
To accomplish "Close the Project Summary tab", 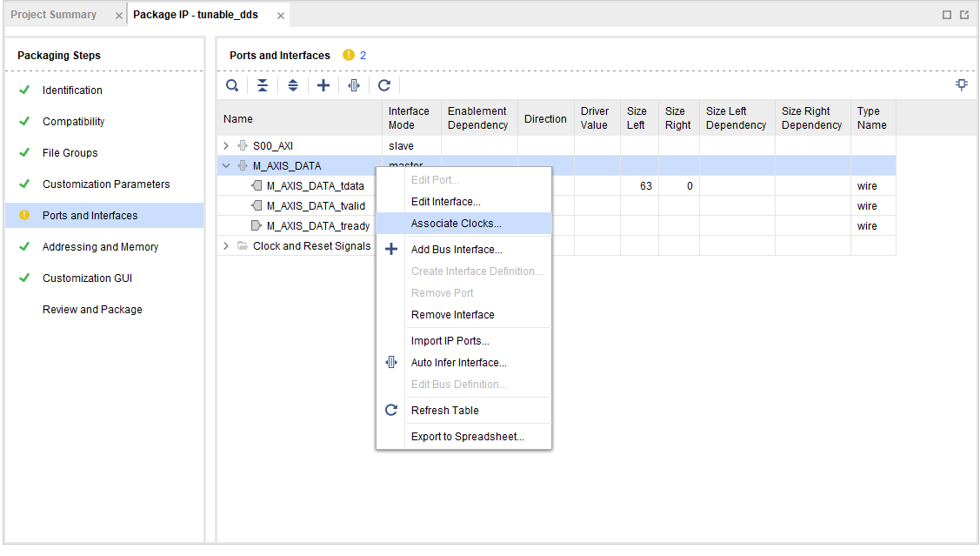I will 119,16.
